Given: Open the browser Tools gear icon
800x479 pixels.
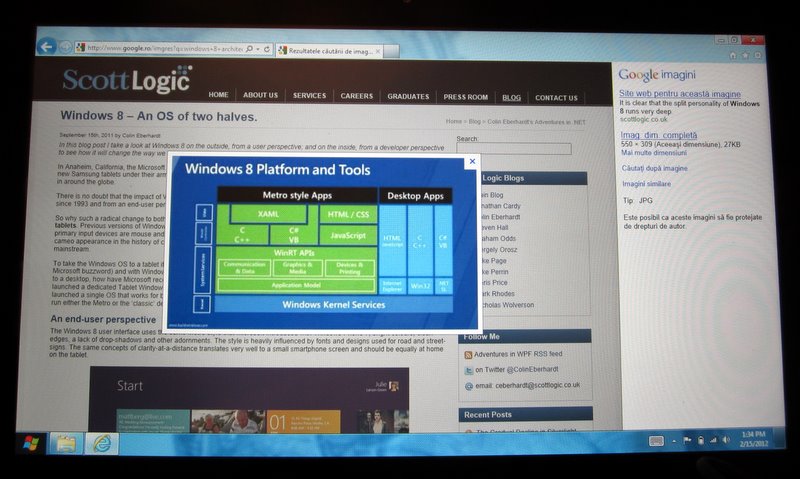Looking at the screenshot, I should pyautogui.click(x=758, y=55).
